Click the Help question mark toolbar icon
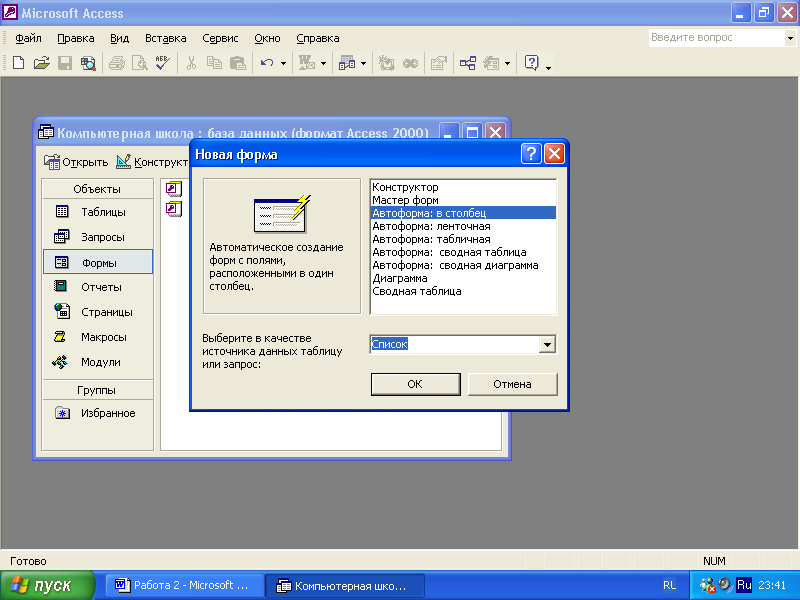 pos(531,63)
